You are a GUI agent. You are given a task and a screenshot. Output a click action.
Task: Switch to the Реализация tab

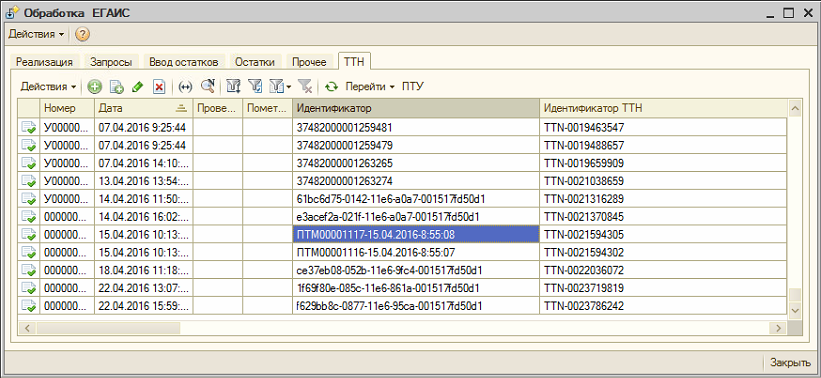click(x=44, y=62)
